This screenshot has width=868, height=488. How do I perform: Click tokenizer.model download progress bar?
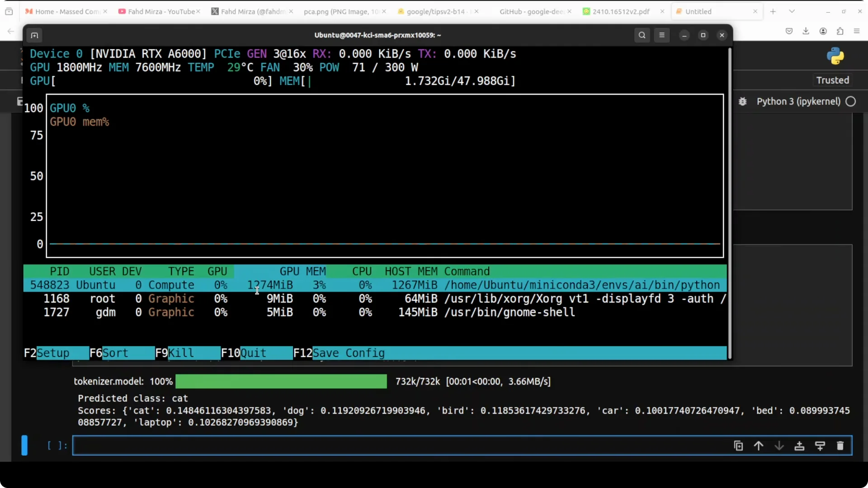[x=281, y=381]
